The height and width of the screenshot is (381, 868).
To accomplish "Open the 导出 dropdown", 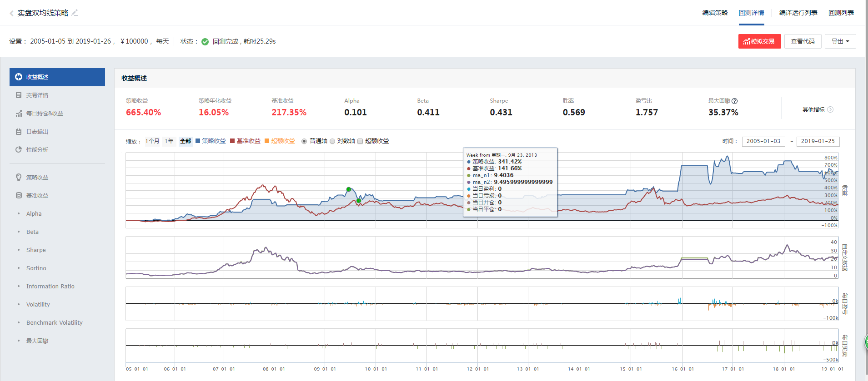I will coord(840,41).
